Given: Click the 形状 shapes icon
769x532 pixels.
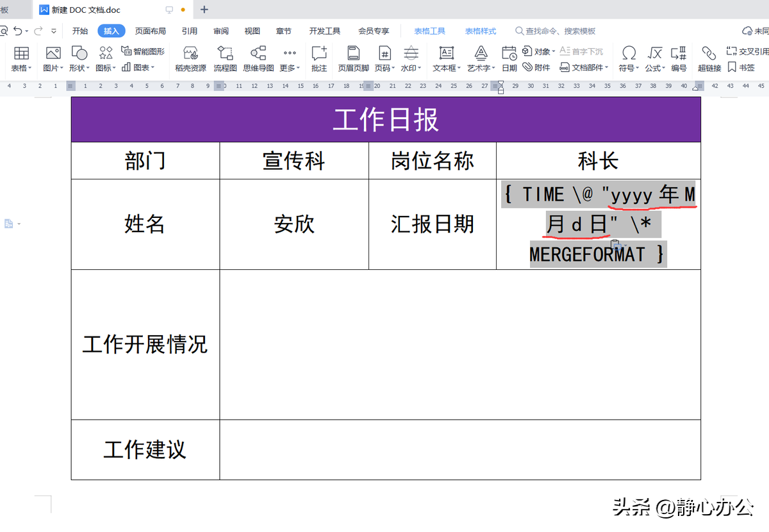Looking at the screenshot, I should click(x=79, y=53).
